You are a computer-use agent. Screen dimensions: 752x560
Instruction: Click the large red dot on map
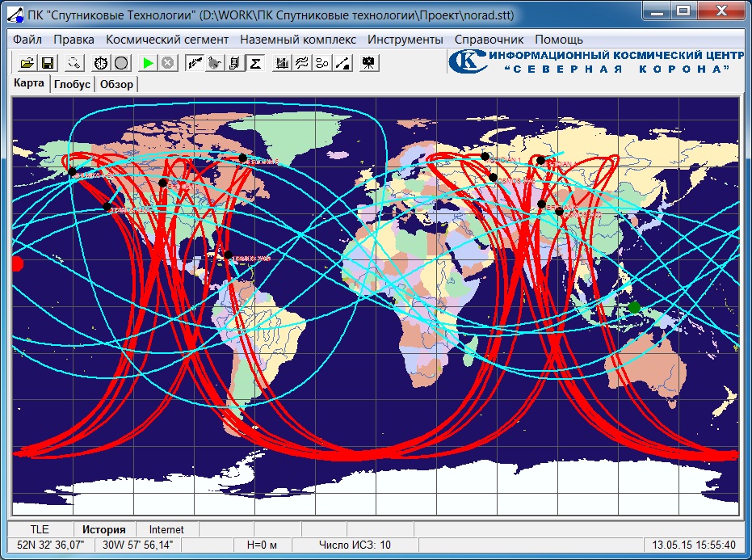tap(17, 263)
